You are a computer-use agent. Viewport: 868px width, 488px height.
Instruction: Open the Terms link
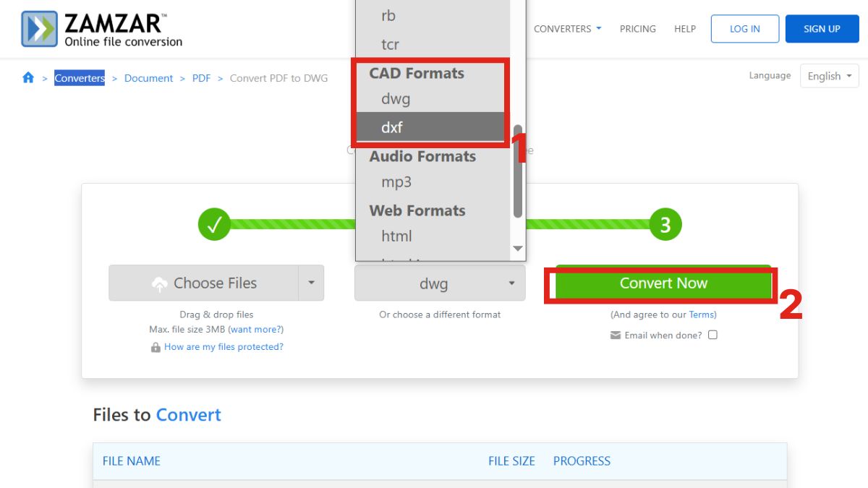tap(702, 314)
